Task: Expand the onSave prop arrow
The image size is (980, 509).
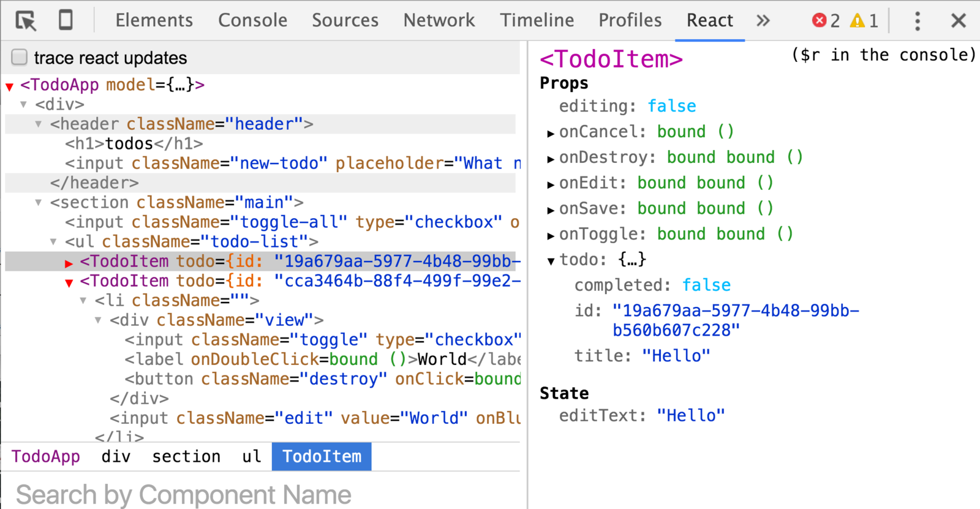Action: point(551,210)
